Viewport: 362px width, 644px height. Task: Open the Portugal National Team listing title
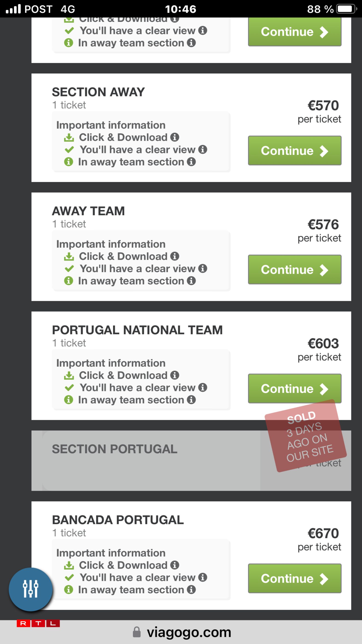[x=137, y=330]
